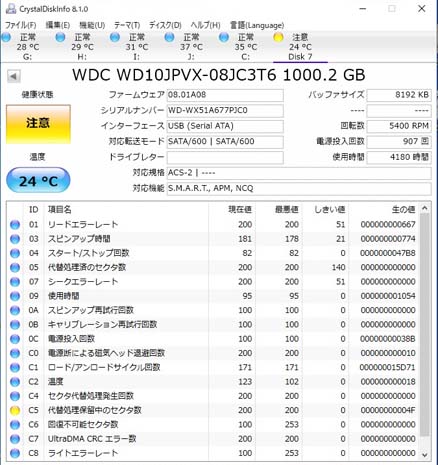438x465 pixels.
Task: Click the yellow 注意 health status button
Action: pos(38,124)
